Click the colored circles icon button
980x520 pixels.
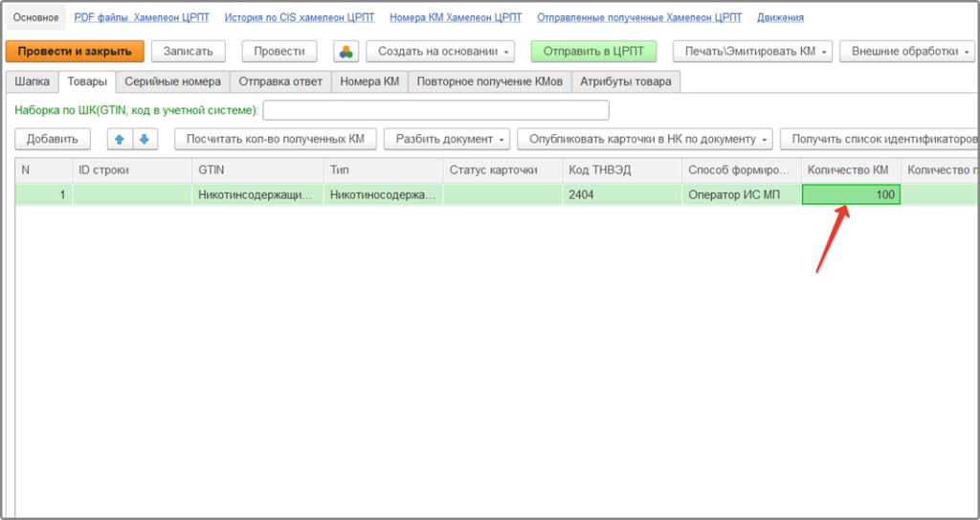345,52
